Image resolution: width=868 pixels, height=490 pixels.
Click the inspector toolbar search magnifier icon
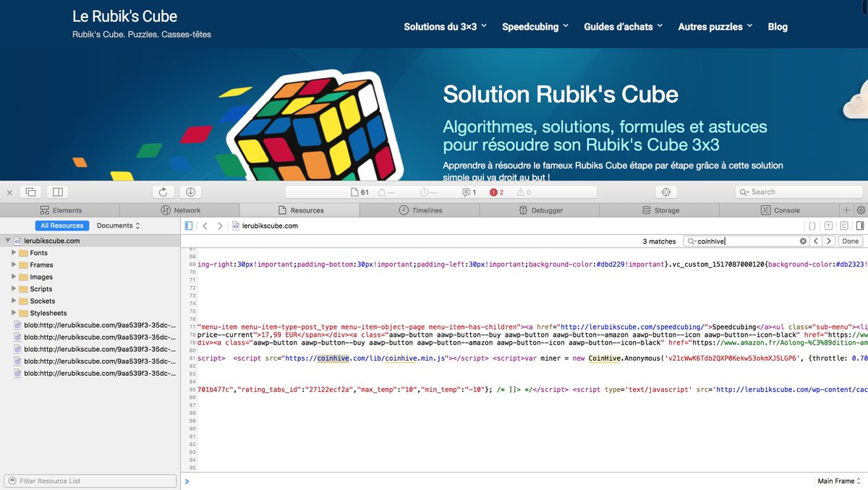[x=744, y=192]
